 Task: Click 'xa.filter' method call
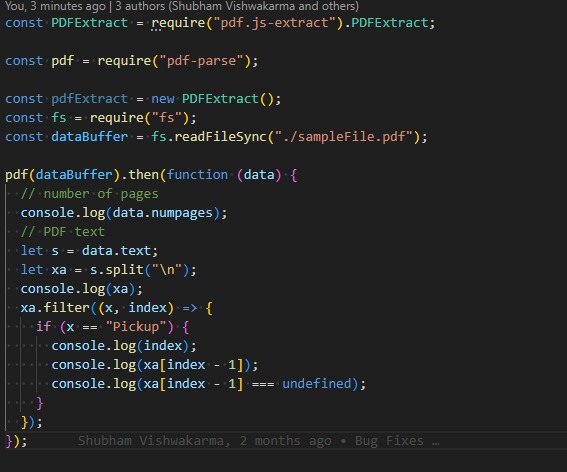coord(55,308)
